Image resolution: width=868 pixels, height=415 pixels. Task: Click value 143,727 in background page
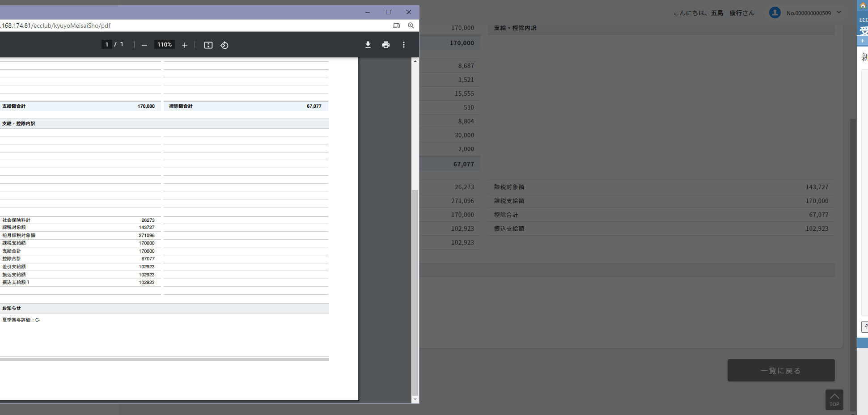click(x=817, y=187)
